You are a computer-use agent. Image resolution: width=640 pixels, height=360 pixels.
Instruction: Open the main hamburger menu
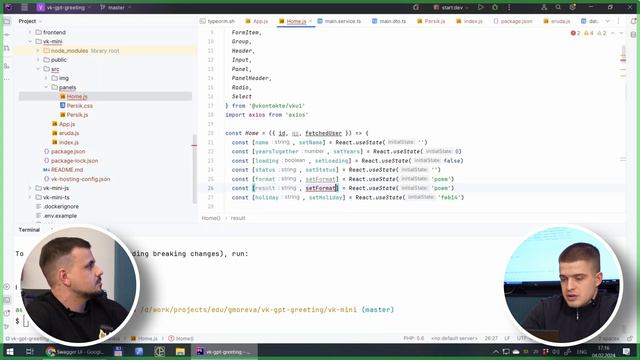pos(24,7)
